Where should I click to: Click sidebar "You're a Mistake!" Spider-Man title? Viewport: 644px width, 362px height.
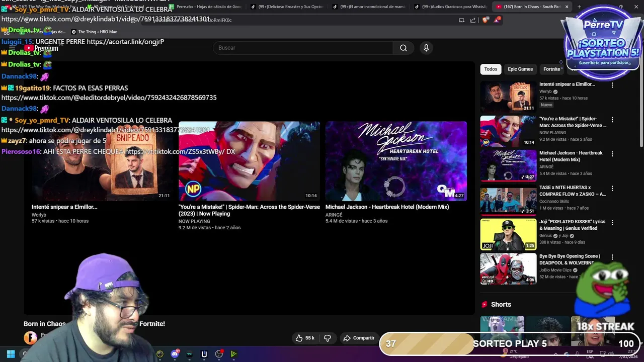click(573, 122)
